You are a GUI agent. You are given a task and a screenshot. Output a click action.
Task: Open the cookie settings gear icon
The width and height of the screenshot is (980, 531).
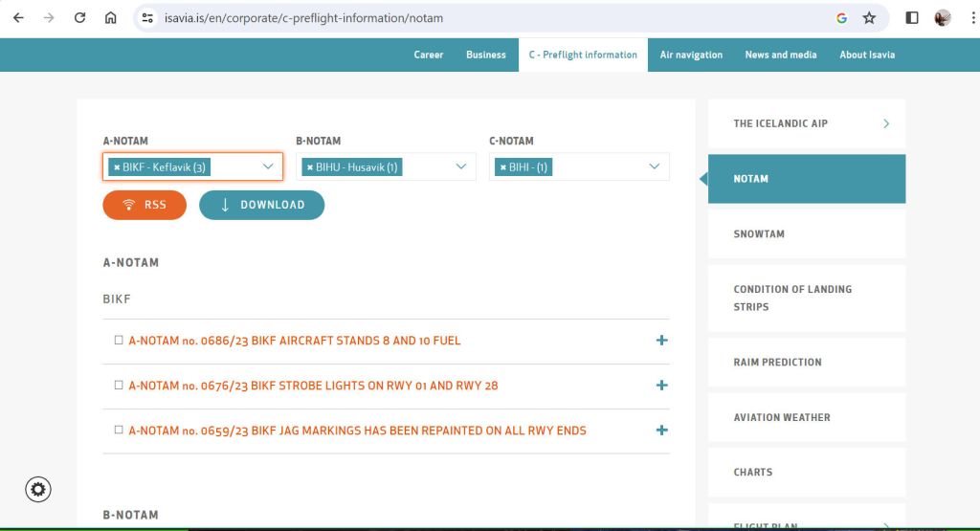click(x=38, y=490)
